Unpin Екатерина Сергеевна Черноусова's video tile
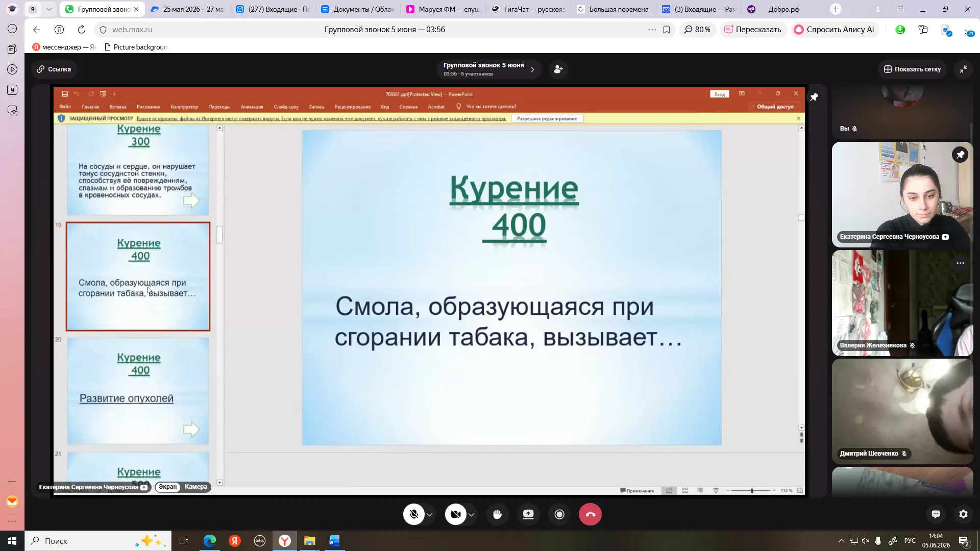This screenshot has height=551, width=980. click(960, 155)
